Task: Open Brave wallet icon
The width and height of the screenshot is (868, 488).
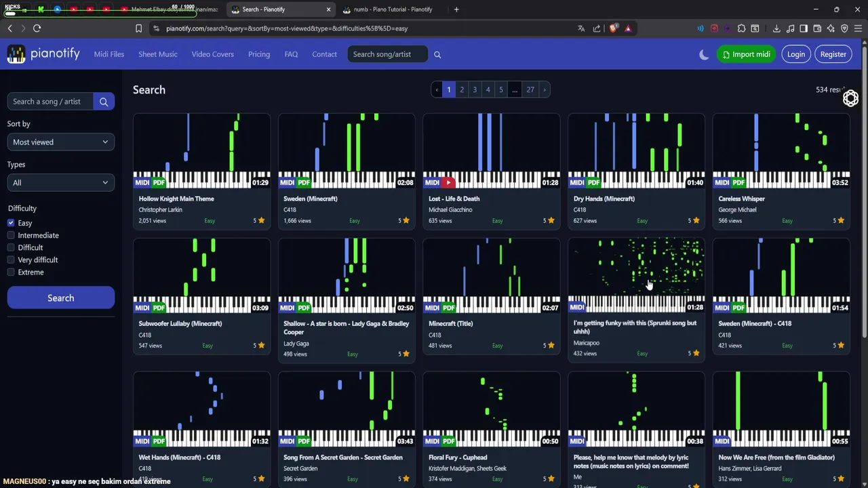Action: pyautogui.click(x=817, y=28)
